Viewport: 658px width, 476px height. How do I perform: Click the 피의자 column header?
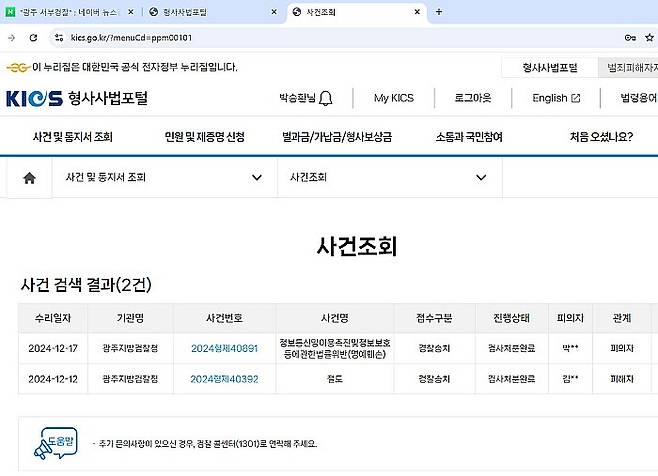pos(570,318)
